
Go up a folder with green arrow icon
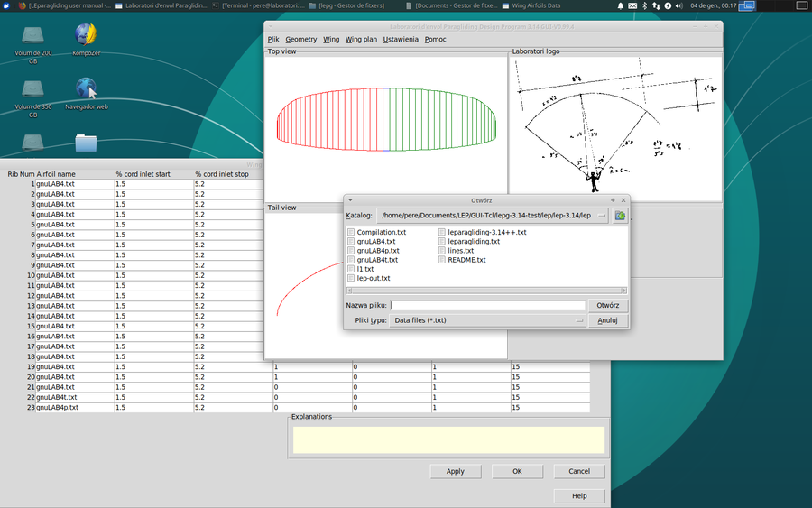tap(620, 216)
